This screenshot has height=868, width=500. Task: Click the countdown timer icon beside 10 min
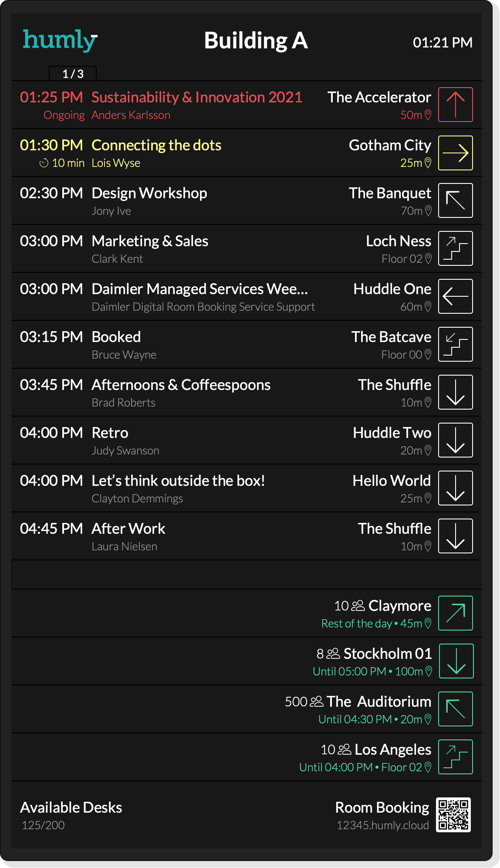44,163
